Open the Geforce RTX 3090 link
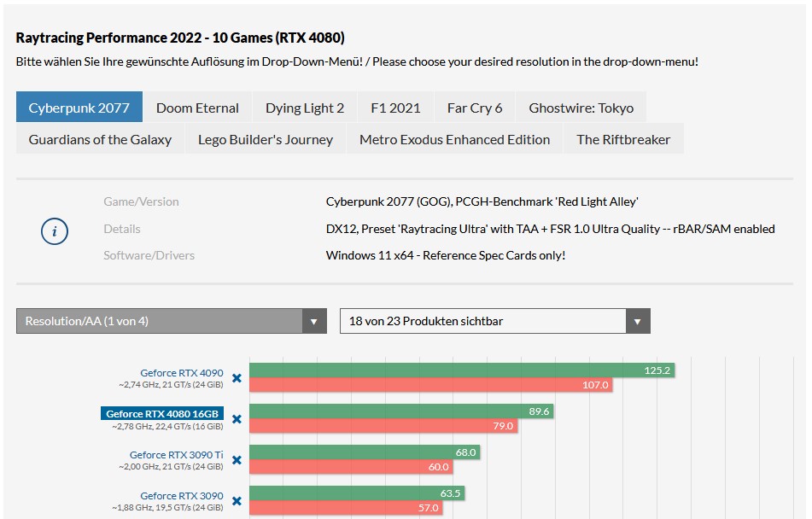The height and width of the screenshot is (519, 812). [182, 496]
